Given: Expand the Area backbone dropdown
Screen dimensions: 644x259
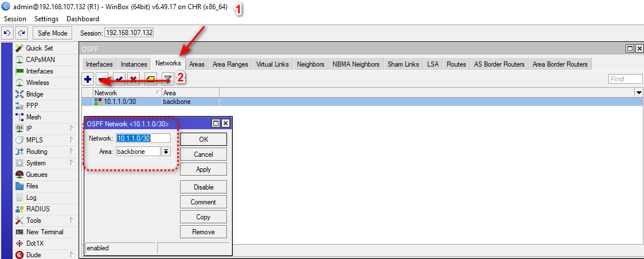Looking at the screenshot, I should (x=166, y=152).
